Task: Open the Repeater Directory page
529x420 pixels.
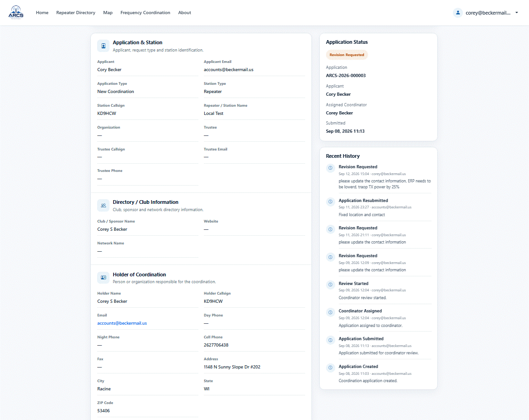Action: coord(76,12)
